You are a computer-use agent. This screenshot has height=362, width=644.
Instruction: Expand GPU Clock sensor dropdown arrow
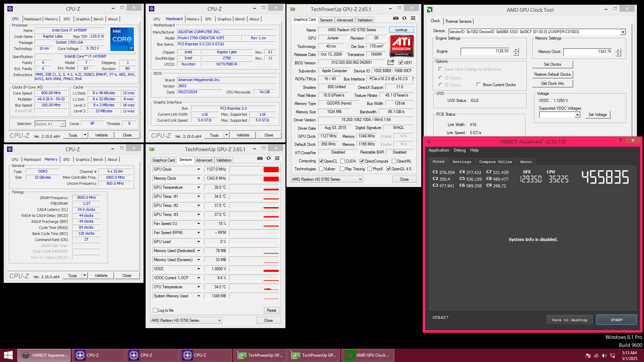(199, 170)
